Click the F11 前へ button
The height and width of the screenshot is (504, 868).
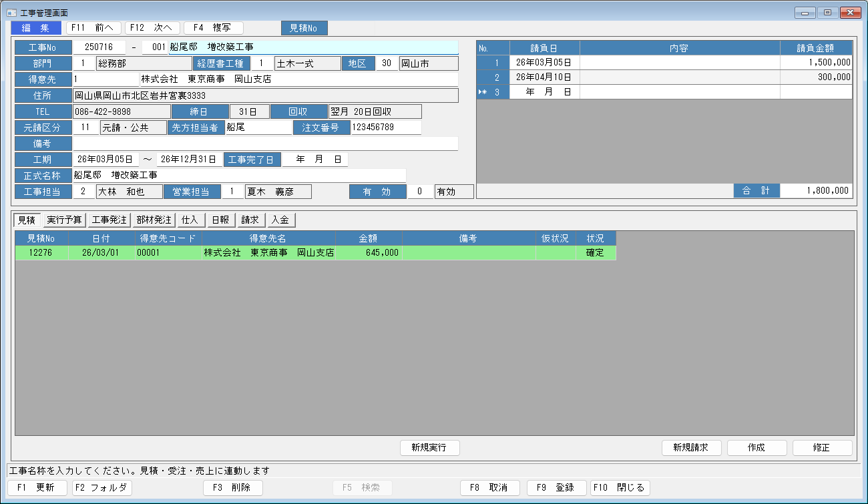click(x=93, y=28)
